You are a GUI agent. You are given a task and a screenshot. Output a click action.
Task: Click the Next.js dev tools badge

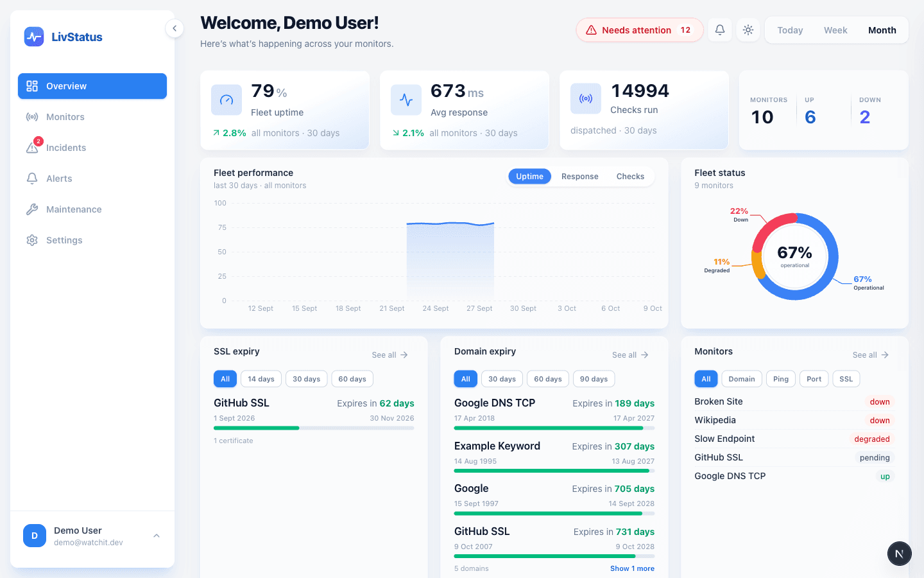(x=900, y=554)
